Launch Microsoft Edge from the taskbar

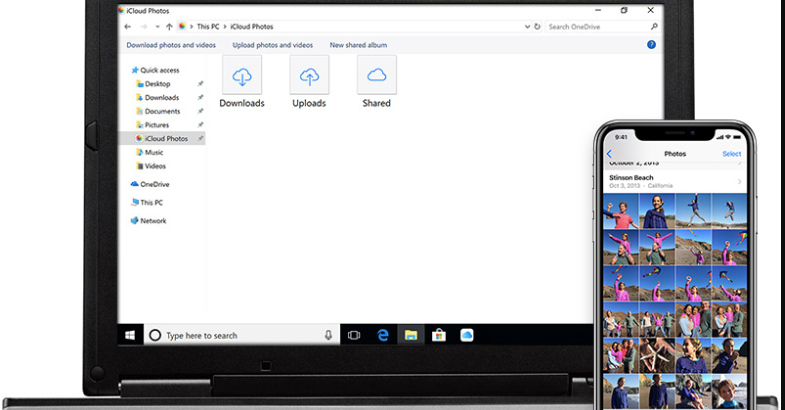[383, 335]
